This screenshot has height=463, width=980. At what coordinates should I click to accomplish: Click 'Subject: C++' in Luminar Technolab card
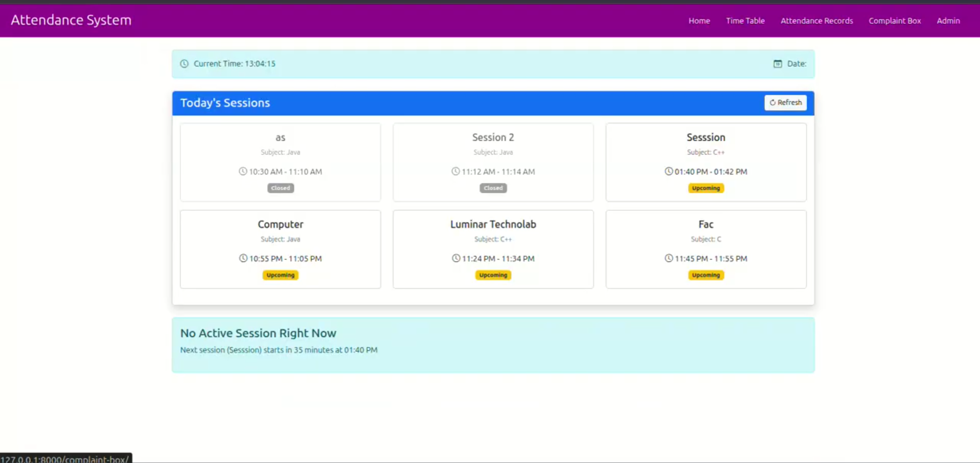(493, 239)
